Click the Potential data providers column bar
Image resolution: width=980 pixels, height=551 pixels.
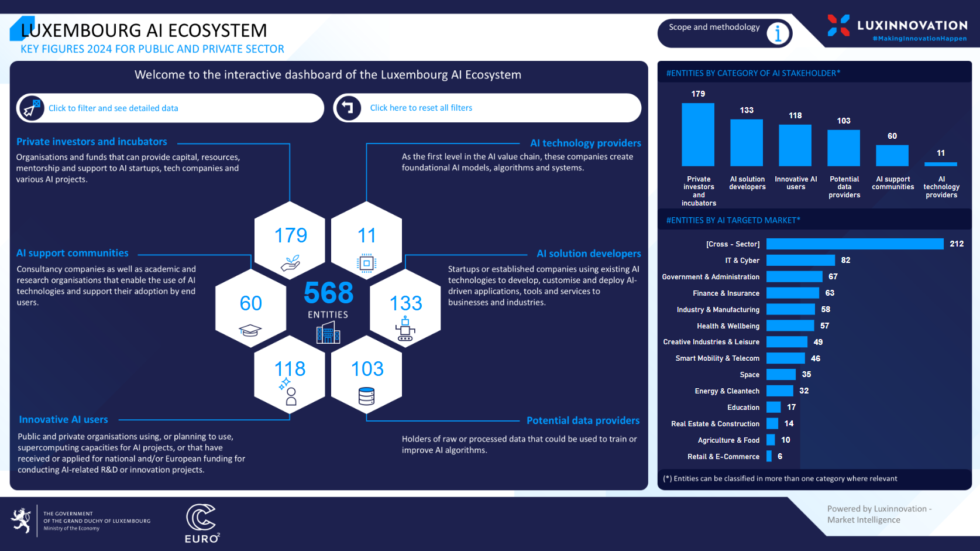click(x=844, y=148)
